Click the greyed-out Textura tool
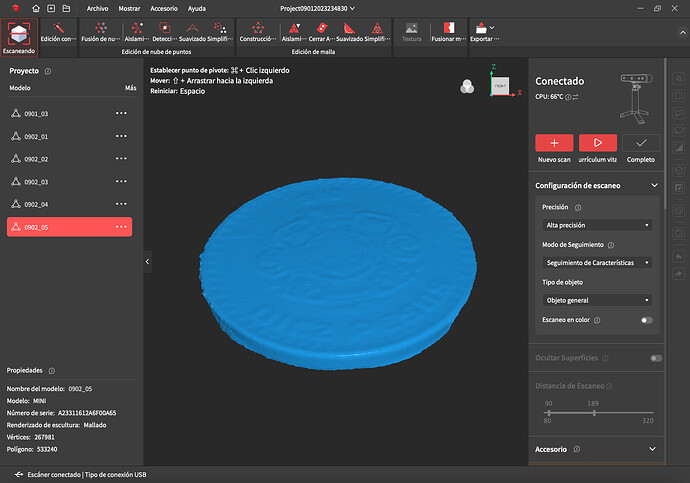The width and height of the screenshot is (690, 483). 411,32
